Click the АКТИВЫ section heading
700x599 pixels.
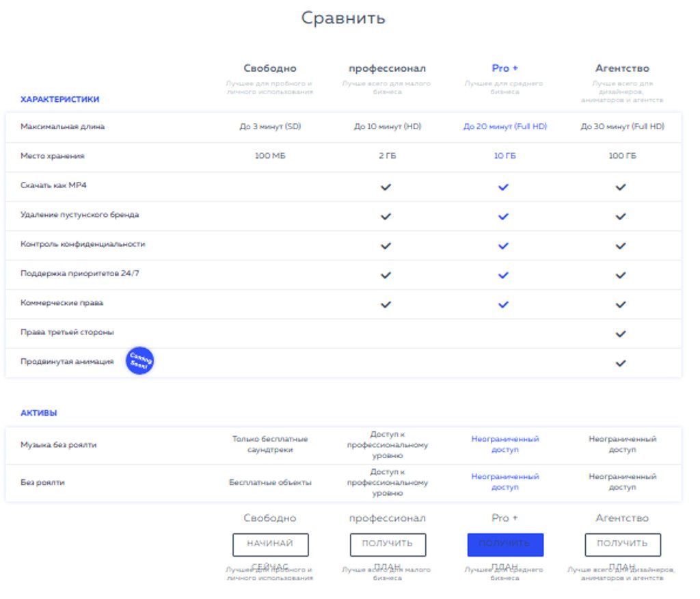point(39,413)
